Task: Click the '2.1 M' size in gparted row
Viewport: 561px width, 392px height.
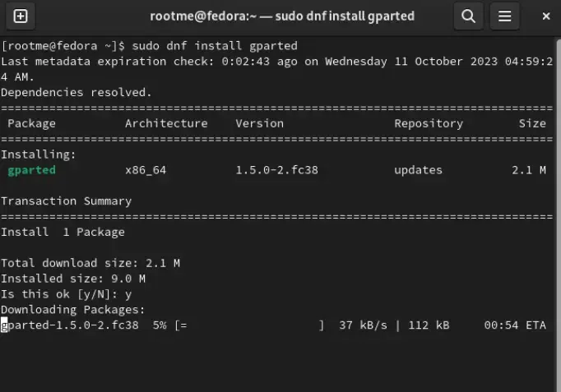Action: (x=529, y=170)
